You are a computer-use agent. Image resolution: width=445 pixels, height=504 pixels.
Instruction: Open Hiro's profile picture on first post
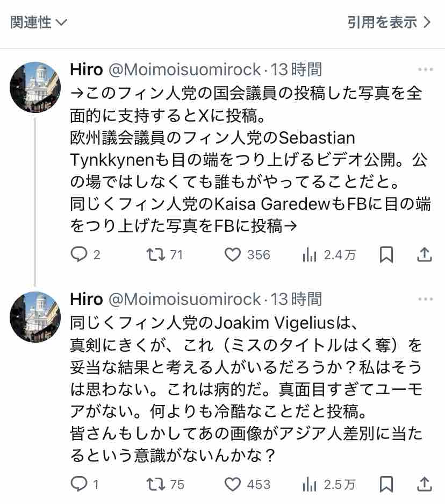pos(35,87)
